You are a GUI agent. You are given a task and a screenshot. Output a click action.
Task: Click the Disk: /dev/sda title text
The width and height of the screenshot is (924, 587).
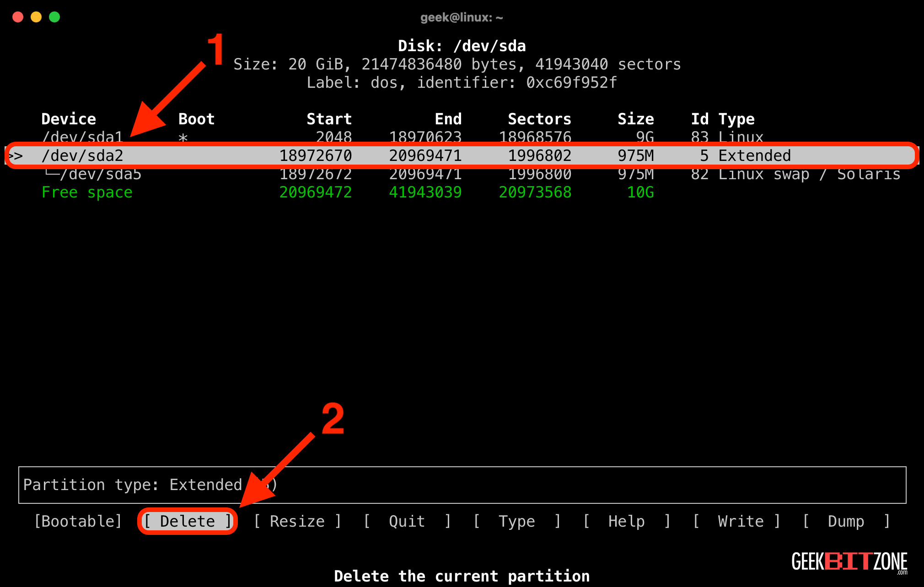(462, 45)
